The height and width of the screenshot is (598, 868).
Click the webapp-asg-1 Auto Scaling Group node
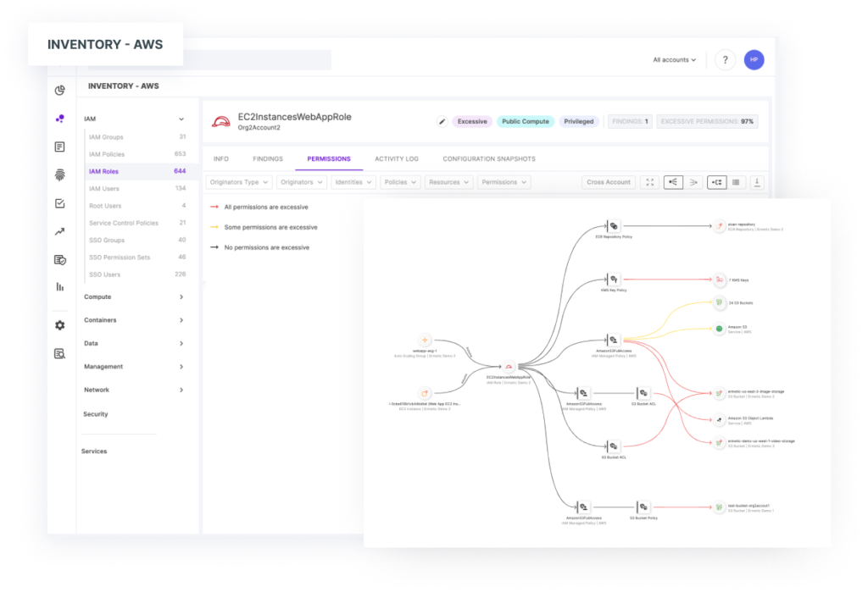point(425,340)
